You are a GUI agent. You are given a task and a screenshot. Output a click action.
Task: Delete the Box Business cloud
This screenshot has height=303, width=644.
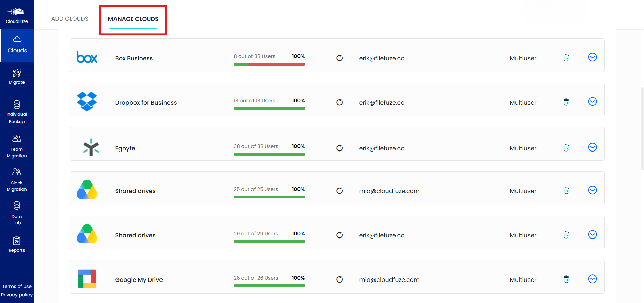pyautogui.click(x=566, y=58)
